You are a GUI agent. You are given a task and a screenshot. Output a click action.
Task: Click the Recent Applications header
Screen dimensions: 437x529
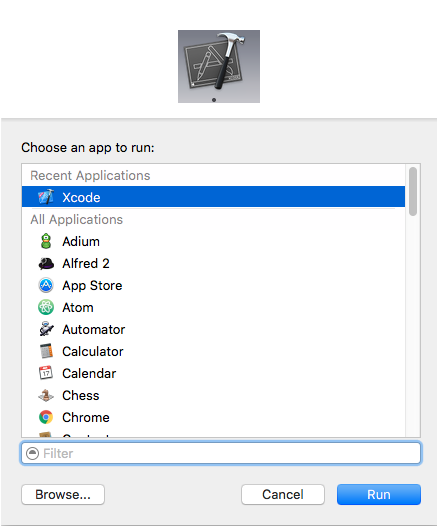pyautogui.click(x=90, y=175)
